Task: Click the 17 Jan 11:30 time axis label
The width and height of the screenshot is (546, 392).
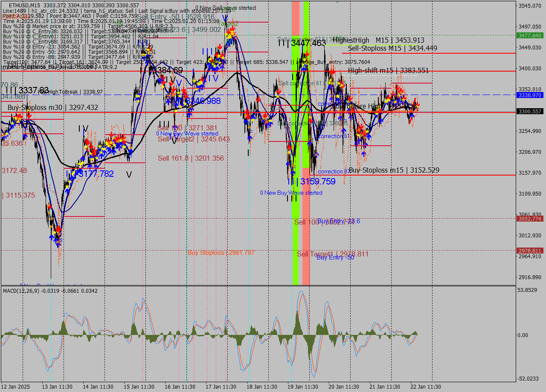Action: [221, 387]
